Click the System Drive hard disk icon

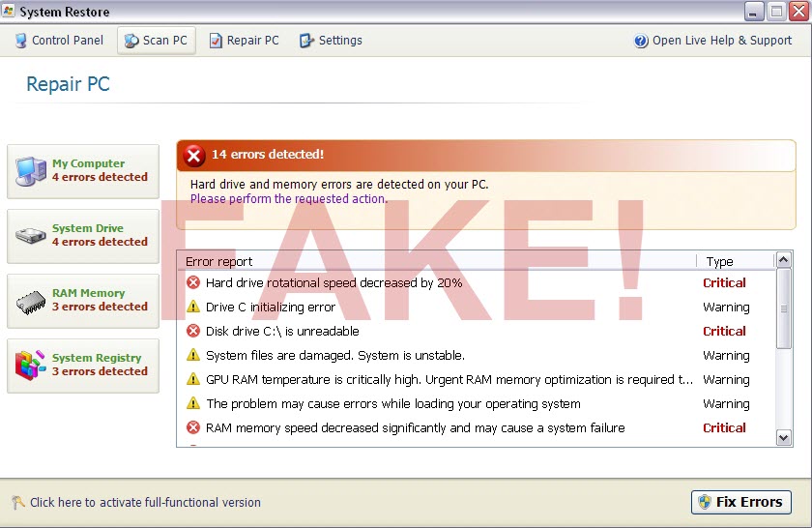[x=31, y=236]
